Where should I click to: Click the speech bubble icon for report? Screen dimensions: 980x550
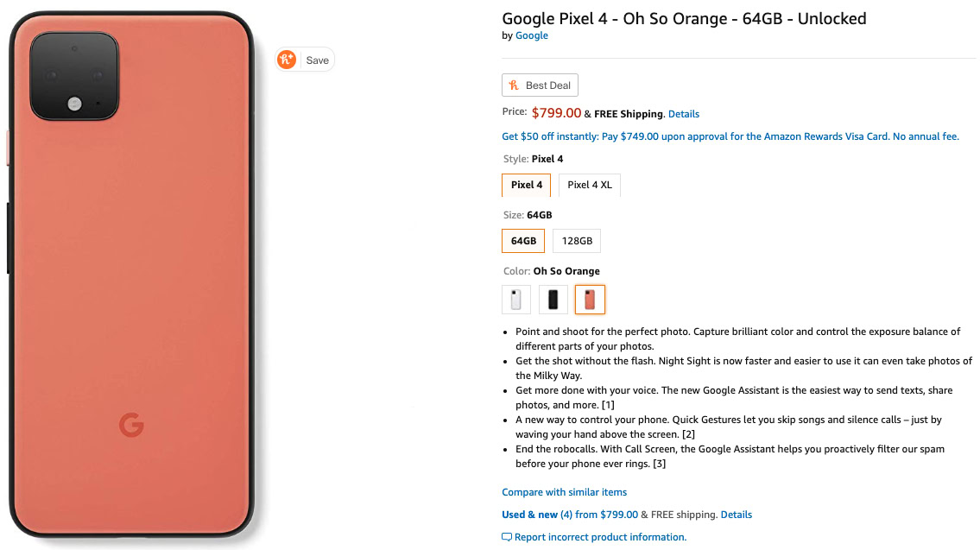pyautogui.click(x=507, y=537)
